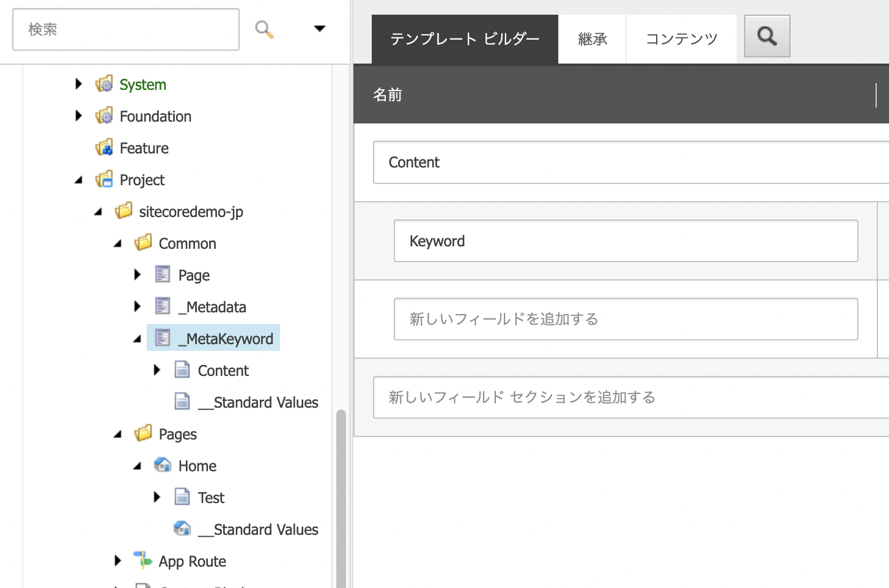
Task: Collapse the sitecoredemo-jp node
Action: [x=98, y=211]
